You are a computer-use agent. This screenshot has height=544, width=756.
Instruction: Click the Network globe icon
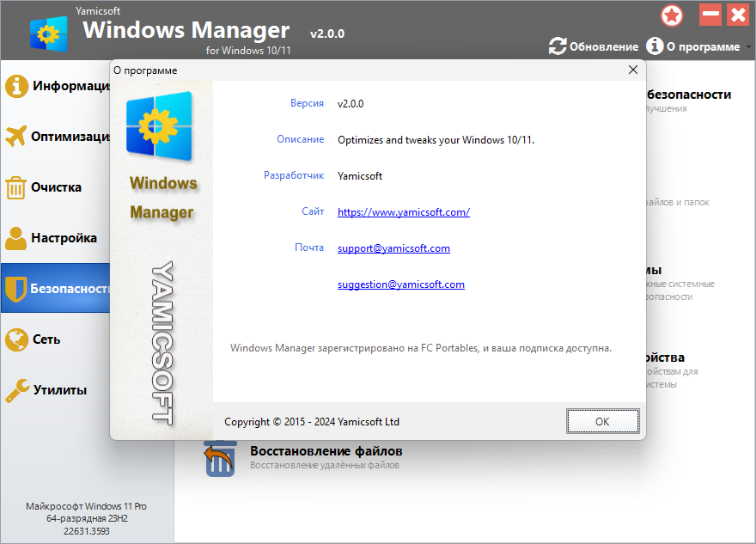pos(16,339)
